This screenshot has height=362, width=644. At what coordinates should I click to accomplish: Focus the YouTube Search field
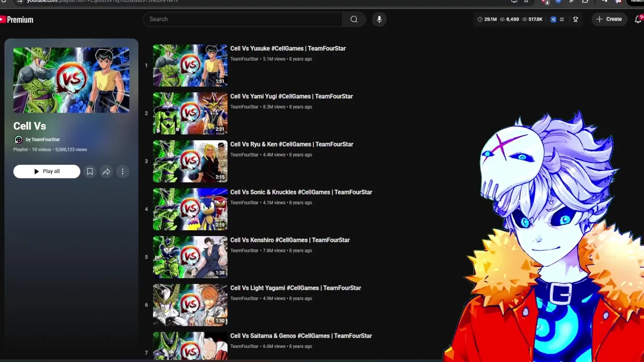[243, 19]
